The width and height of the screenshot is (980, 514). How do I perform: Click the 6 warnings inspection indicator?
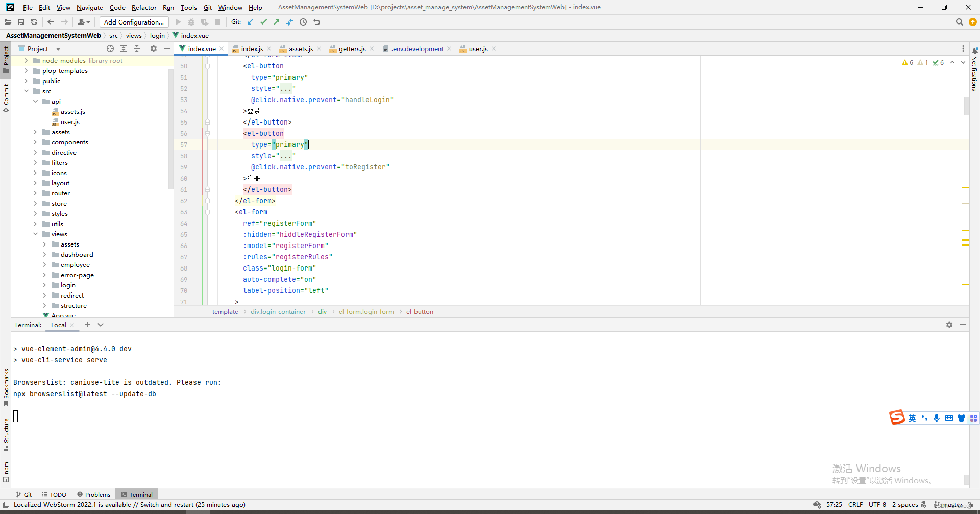click(x=908, y=62)
